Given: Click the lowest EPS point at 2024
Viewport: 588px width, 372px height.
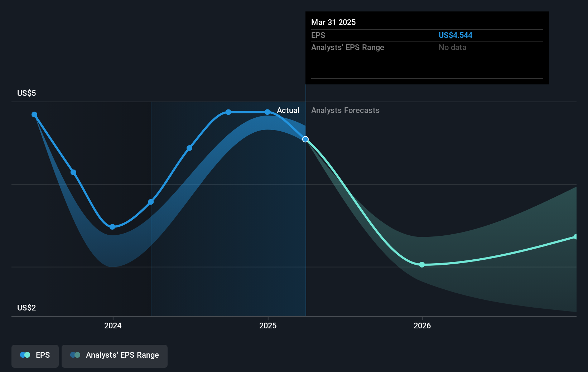Looking at the screenshot, I should pos(112,227).
